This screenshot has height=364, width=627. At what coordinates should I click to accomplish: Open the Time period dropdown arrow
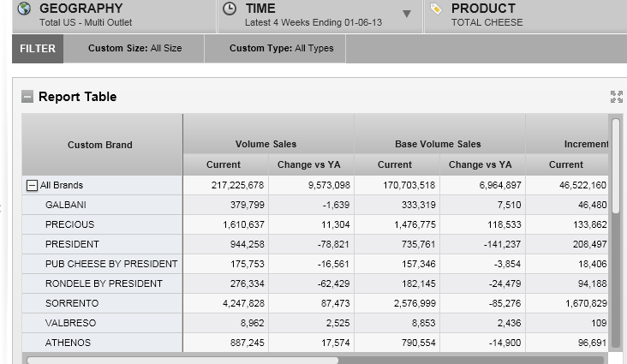click(407, 14)
